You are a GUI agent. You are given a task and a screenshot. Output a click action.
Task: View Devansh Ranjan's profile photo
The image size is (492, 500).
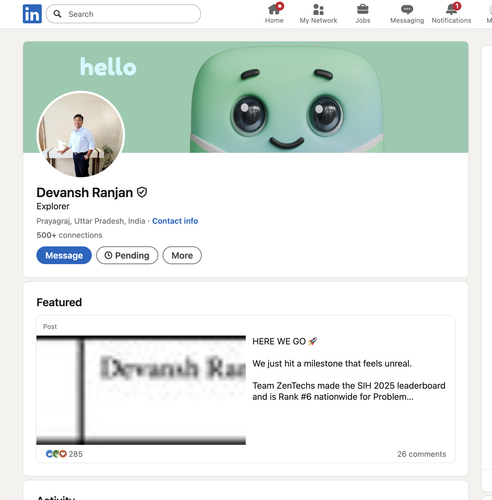coord(81,134)
